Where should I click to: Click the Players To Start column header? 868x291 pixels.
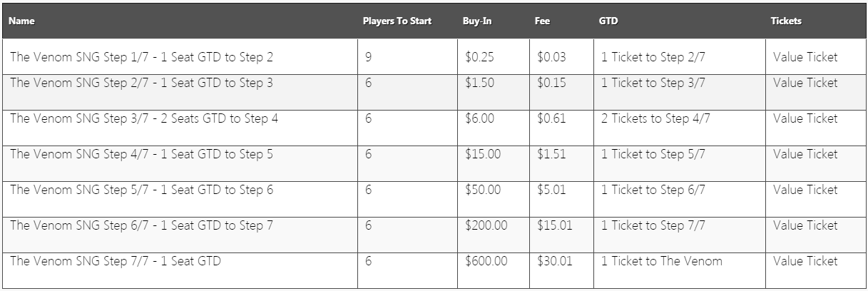[x=397, y=21]
